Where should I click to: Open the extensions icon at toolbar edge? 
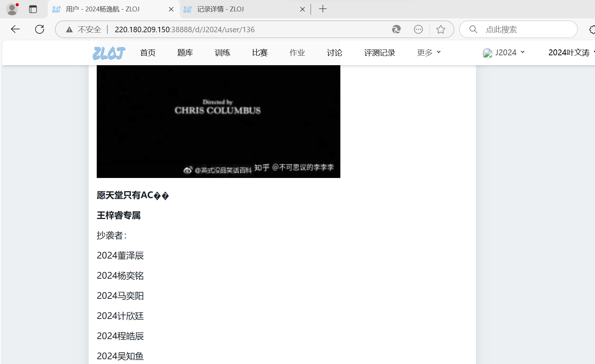592,29
